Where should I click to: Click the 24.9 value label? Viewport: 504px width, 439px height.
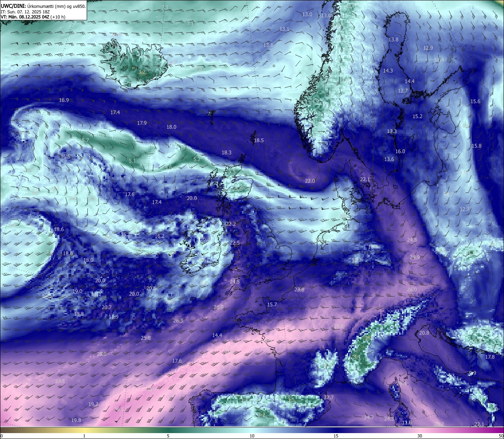pyautogui.click(x=415, y=257)
